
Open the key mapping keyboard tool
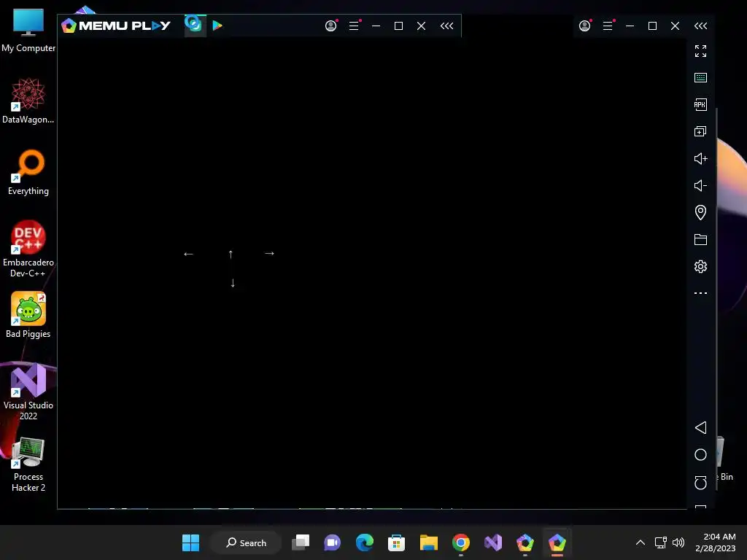(x=701, y=77)
